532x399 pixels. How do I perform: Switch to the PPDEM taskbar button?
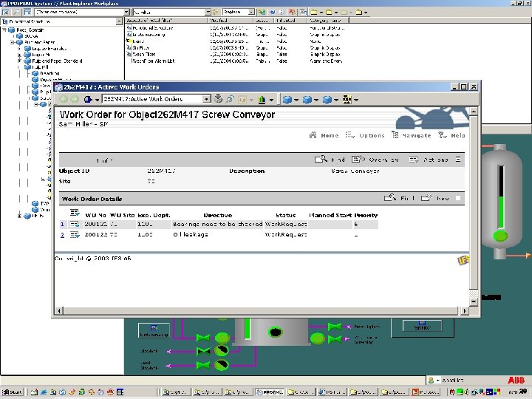click(x=270, y=392)
